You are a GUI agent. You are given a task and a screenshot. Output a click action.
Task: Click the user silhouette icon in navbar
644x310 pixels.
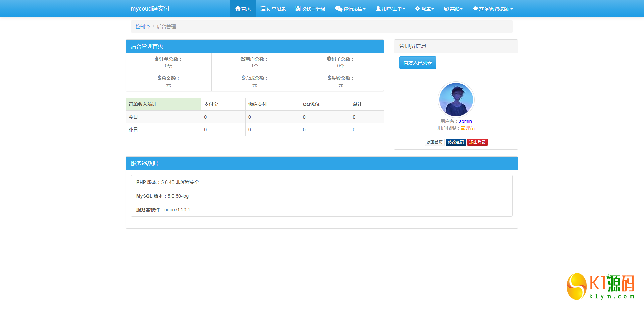378,9
